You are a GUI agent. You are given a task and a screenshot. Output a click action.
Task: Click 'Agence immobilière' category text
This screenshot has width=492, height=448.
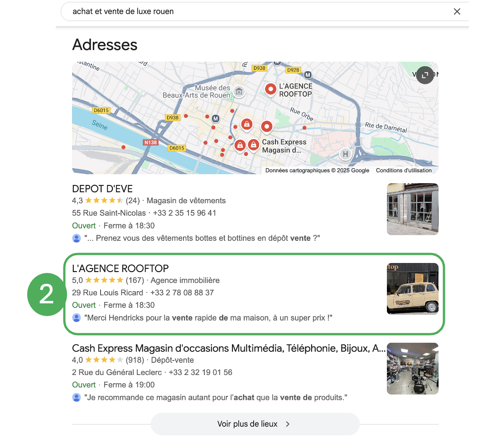(185, 280)
